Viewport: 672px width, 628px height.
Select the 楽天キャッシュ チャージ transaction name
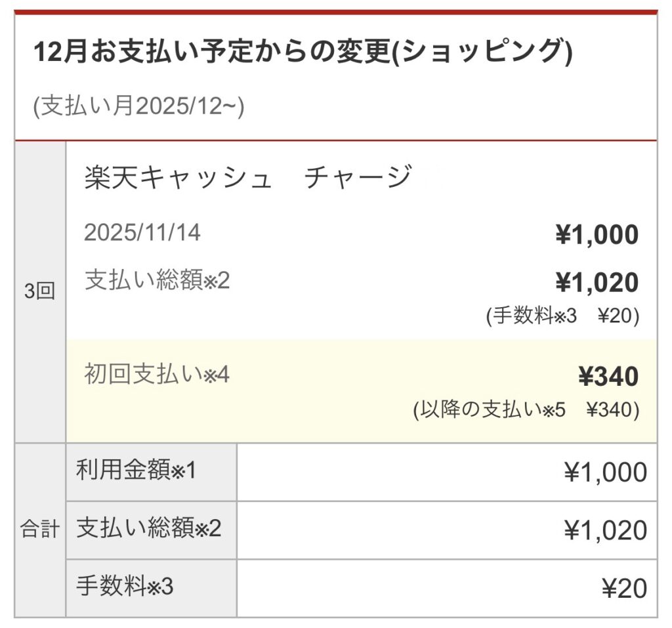pos(248,178)
